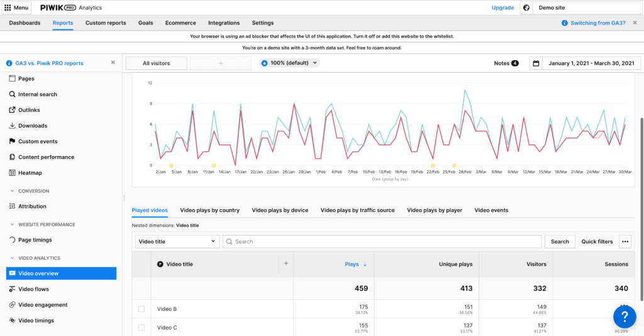Open the Custom reports menu item
Image resolution: width=644 pixels, height=336 pixels.
pyautogui.click(x=106, y=23)
